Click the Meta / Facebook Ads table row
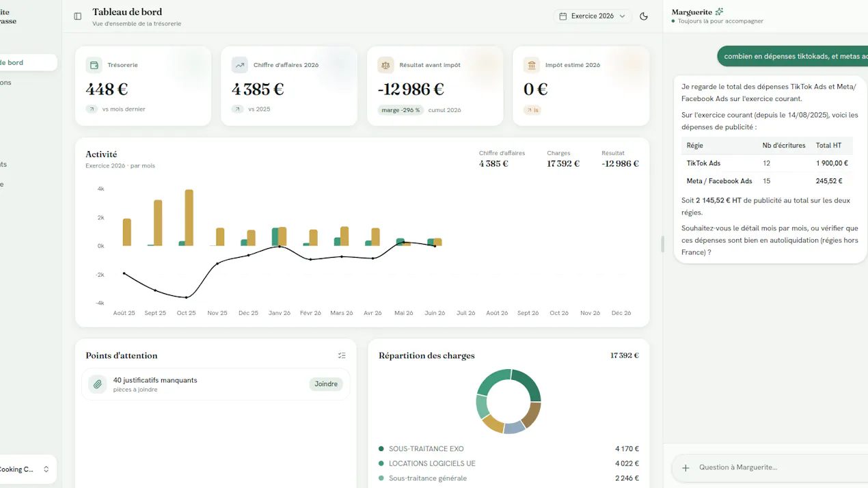The width and height of the screenshot is (868, 488). (x=767, y=181)
